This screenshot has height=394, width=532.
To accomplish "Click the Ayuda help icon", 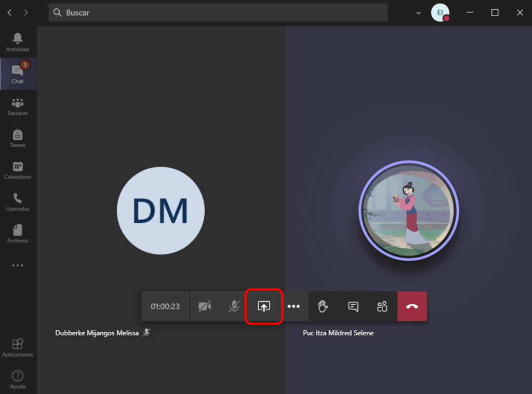I will [18, 379].
